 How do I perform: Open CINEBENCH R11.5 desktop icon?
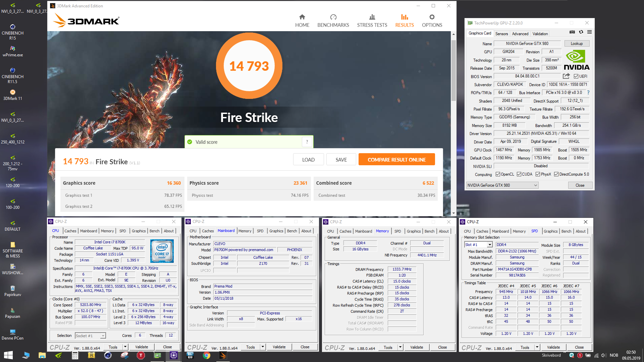[x=13, y=76]
